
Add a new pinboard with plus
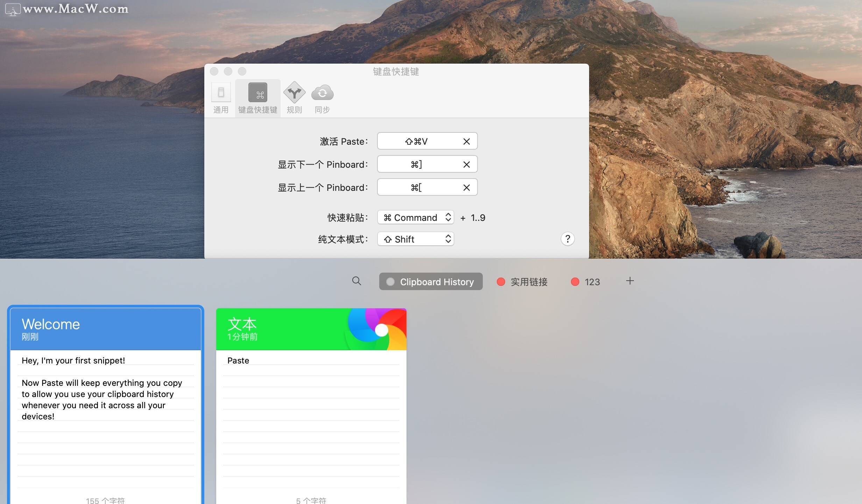click(x=630, y=281)
